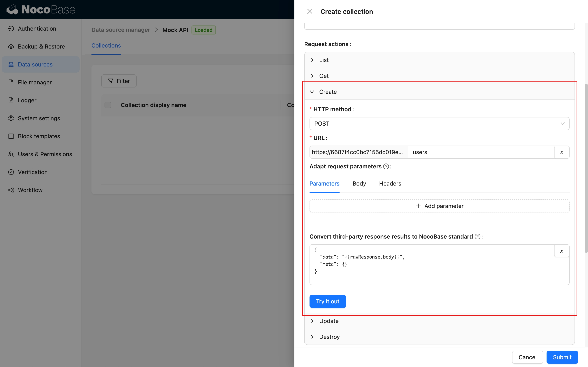Click the File manager icon
This screenshot has height=367, width=588.
click(11, 83)
